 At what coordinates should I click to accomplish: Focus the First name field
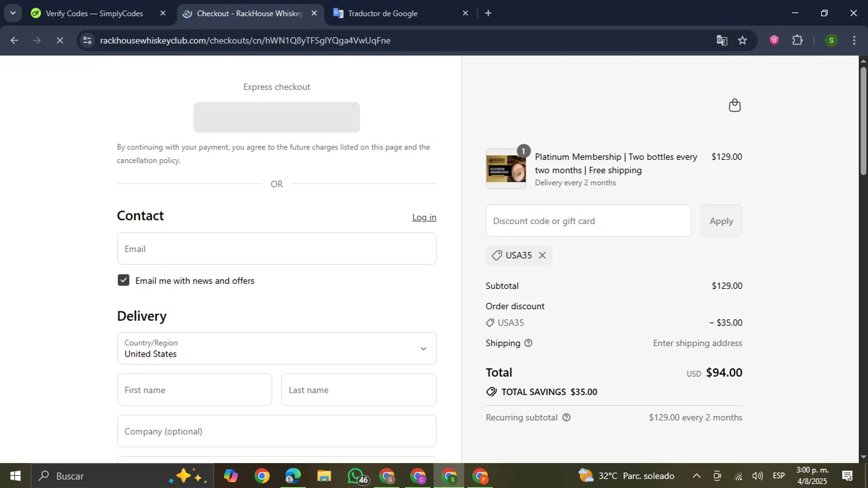(x=194, y=390)
